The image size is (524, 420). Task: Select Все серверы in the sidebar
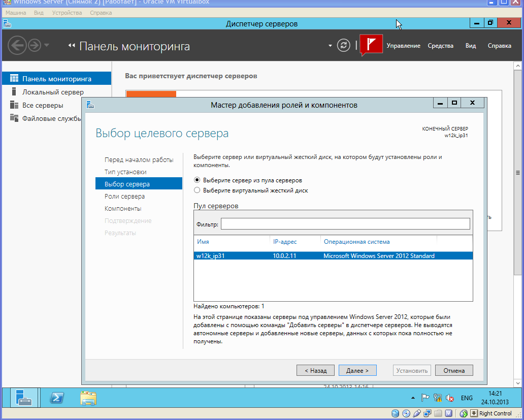click(43, 105)
